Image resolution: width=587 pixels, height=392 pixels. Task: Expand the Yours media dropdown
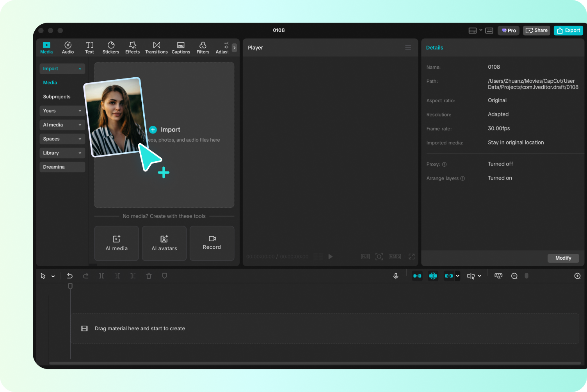click(62, 110)
